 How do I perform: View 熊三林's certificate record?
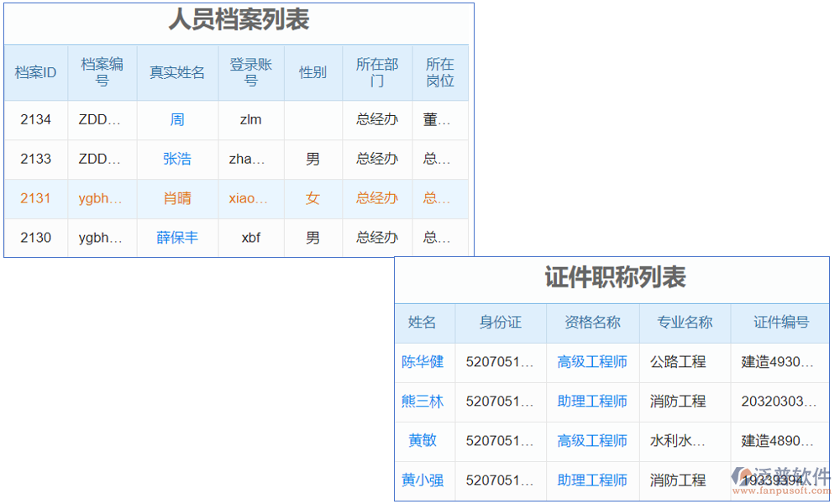pos(423,402)
